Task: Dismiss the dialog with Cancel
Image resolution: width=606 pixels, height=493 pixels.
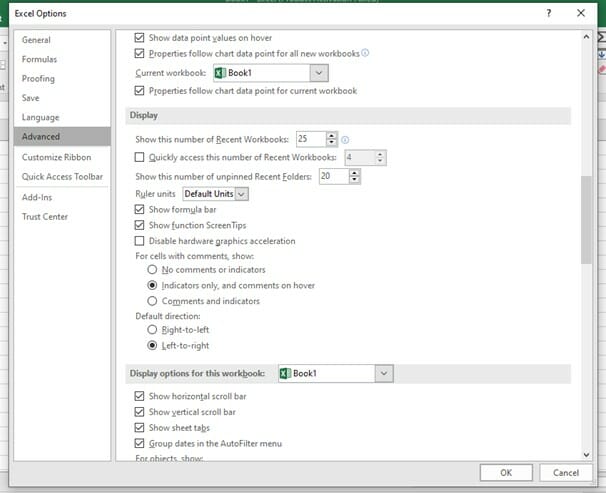Action: 565,473
